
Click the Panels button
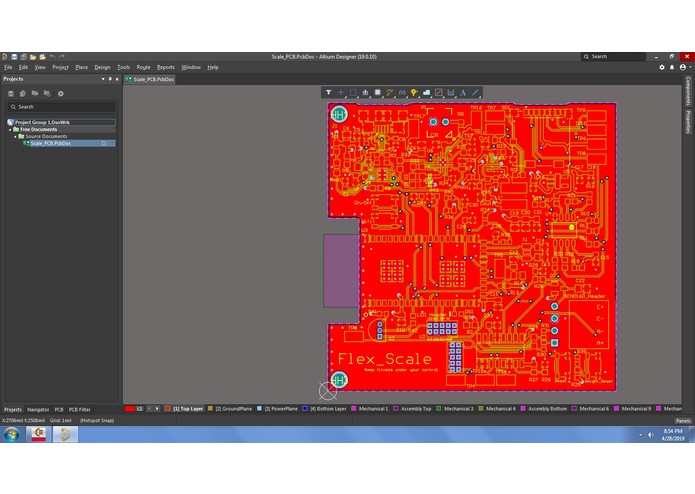tap(683, 420)
